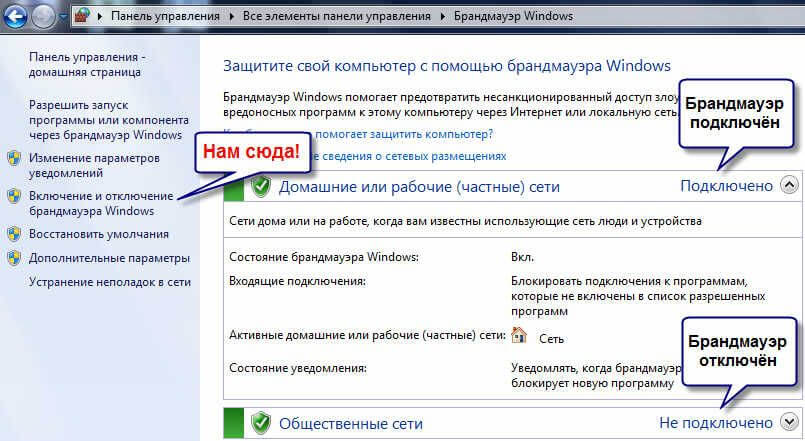The image size is (805, 441).
Task: Click the firewall icon in address bar
Action: click(x=82, y=16)
